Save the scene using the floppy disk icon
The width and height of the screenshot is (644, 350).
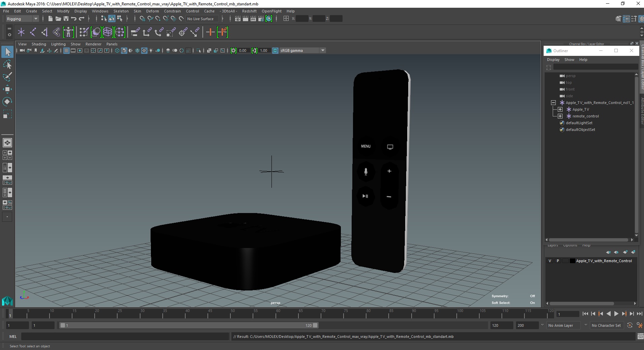point(66,19)
